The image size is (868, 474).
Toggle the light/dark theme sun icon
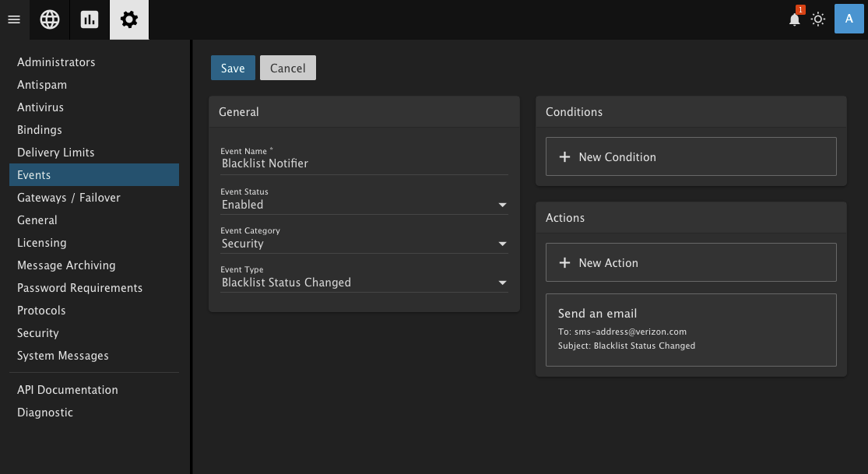(x=818, y=19)
